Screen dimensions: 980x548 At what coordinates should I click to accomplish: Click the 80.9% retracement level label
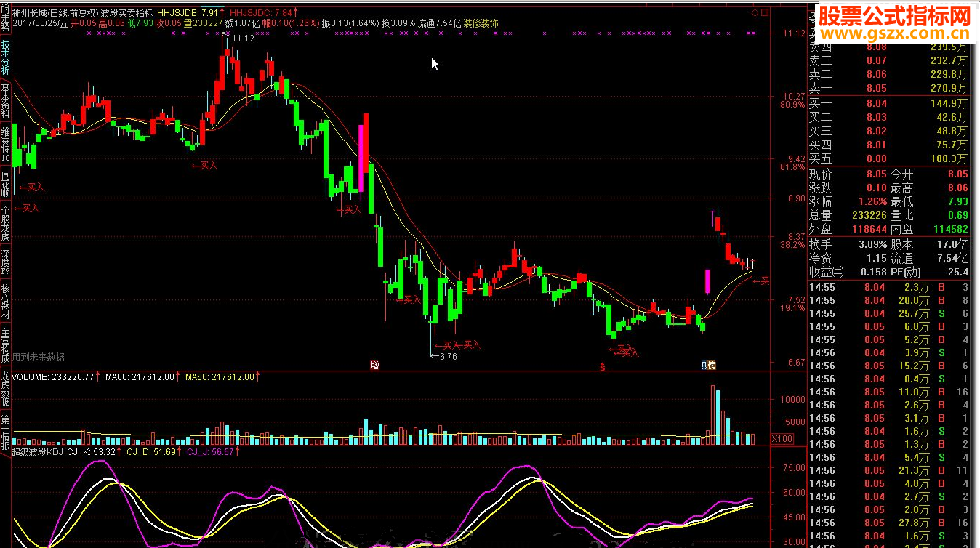[792, 105]
